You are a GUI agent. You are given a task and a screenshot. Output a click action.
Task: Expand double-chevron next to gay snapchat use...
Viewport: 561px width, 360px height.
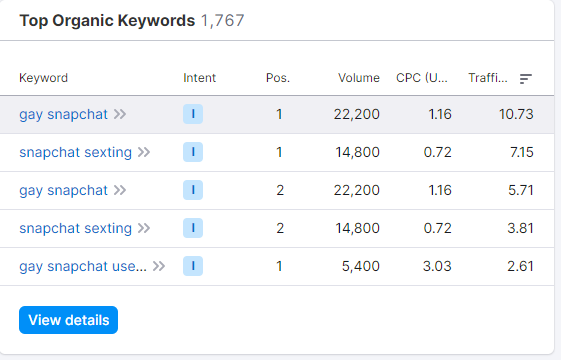[x=159, y=266]
